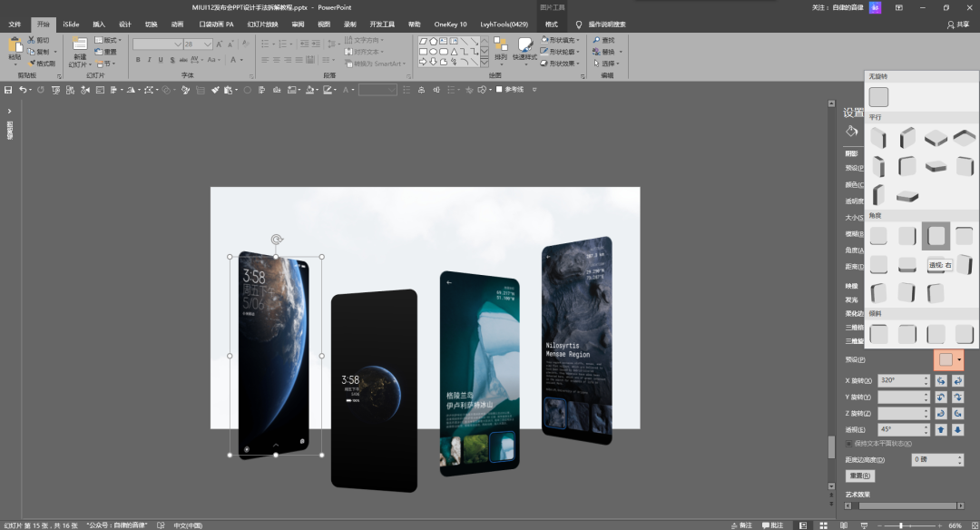Click the perspective (透视) widen arrow icon
The height and width of the screenshot is (530, 980).
tap(957, 429)
